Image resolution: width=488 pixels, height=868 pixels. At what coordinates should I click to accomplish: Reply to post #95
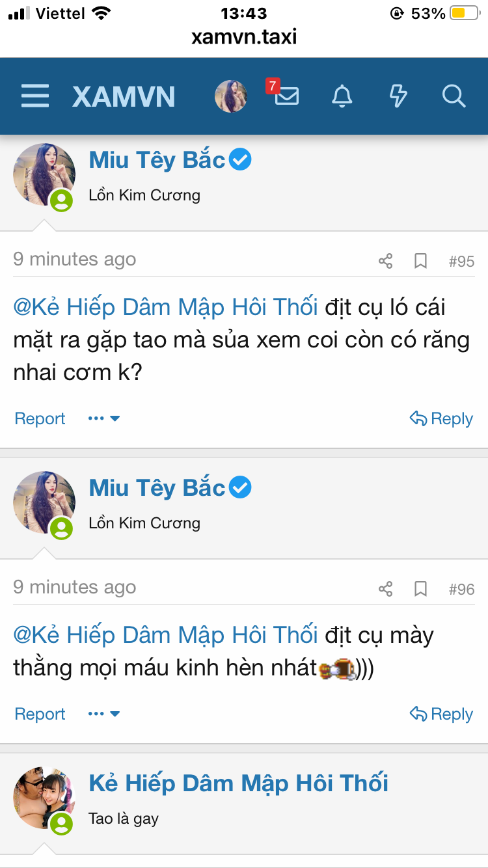pos(441,418)
